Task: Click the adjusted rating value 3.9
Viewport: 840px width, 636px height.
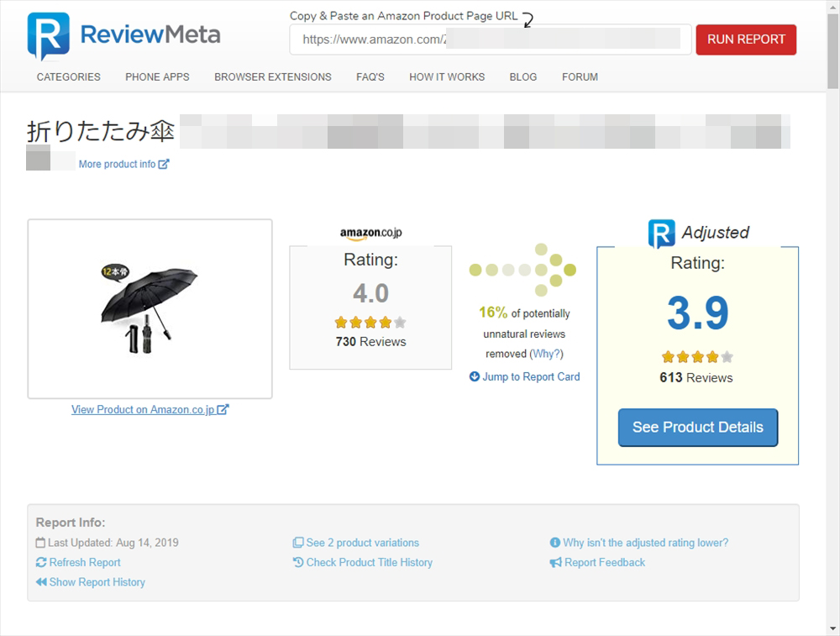Action: point(697,313)
